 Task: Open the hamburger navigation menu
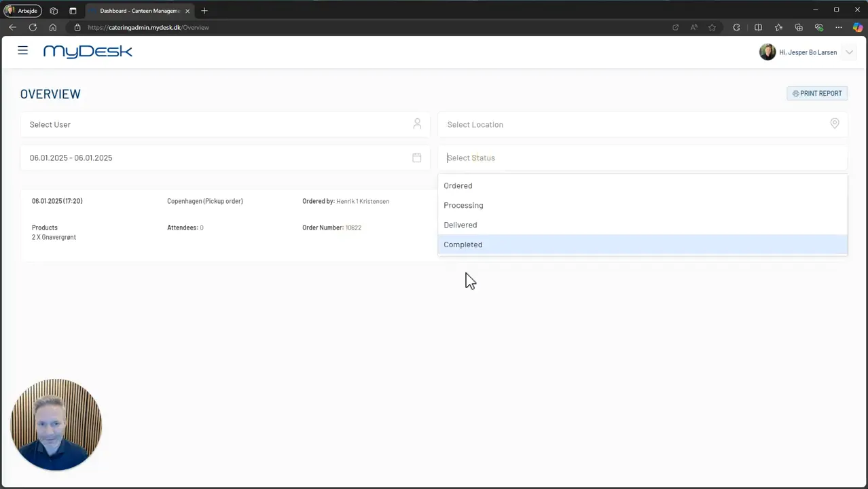[22, 51]
